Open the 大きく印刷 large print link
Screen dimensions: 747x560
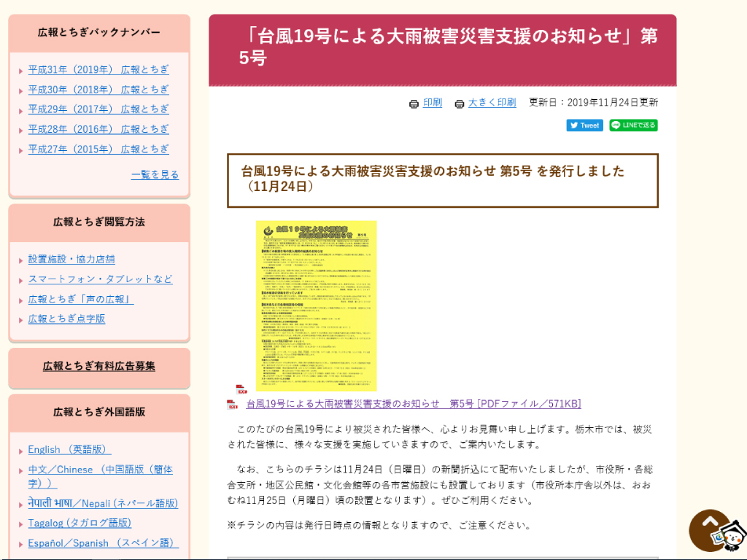tap(492, 102)
